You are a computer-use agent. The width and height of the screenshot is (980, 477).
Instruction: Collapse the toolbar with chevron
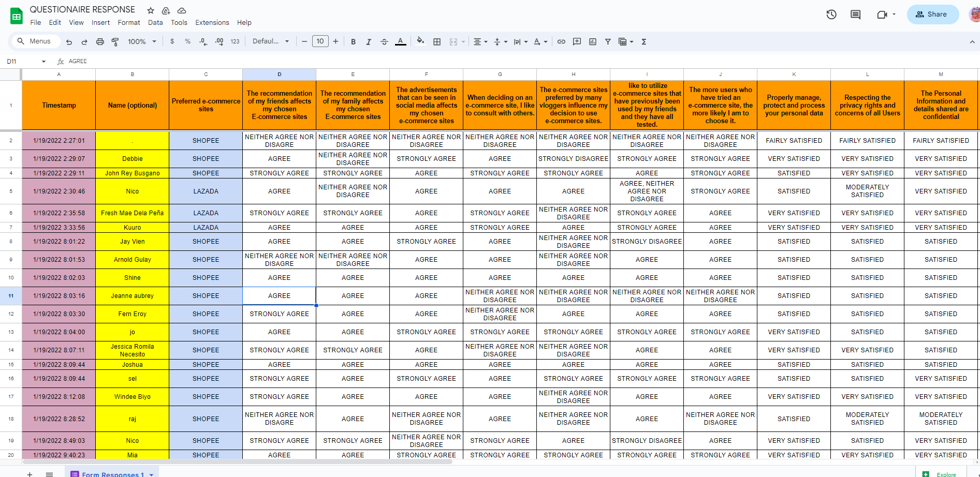(972, 42)
